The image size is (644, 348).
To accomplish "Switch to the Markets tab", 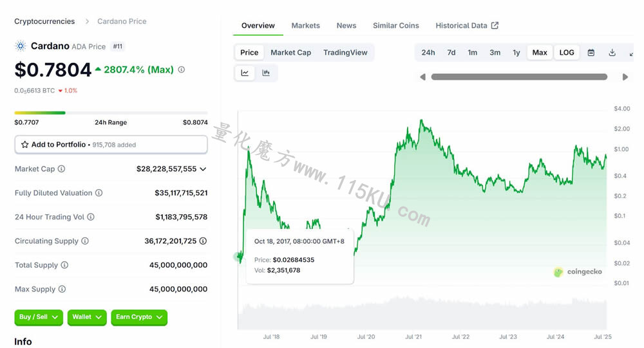I will point(305,26).
